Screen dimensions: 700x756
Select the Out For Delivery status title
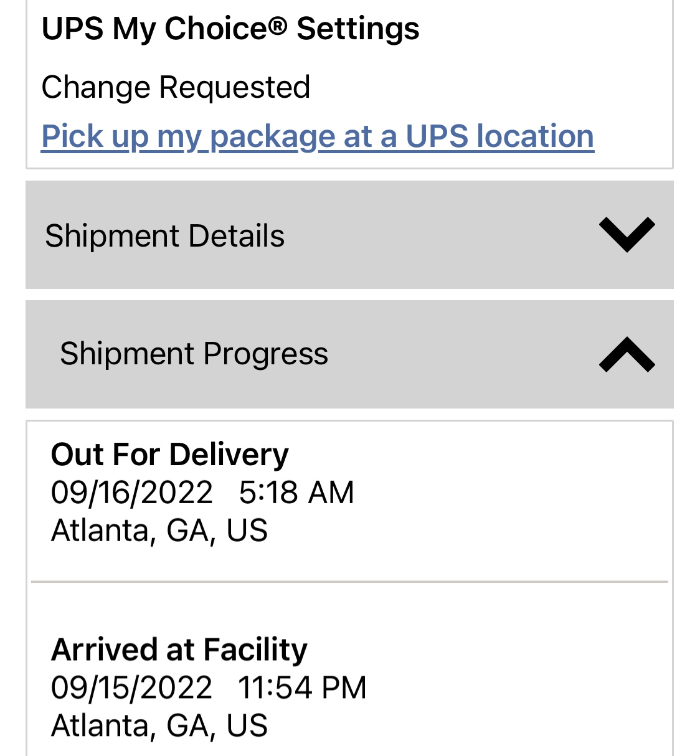169,455
